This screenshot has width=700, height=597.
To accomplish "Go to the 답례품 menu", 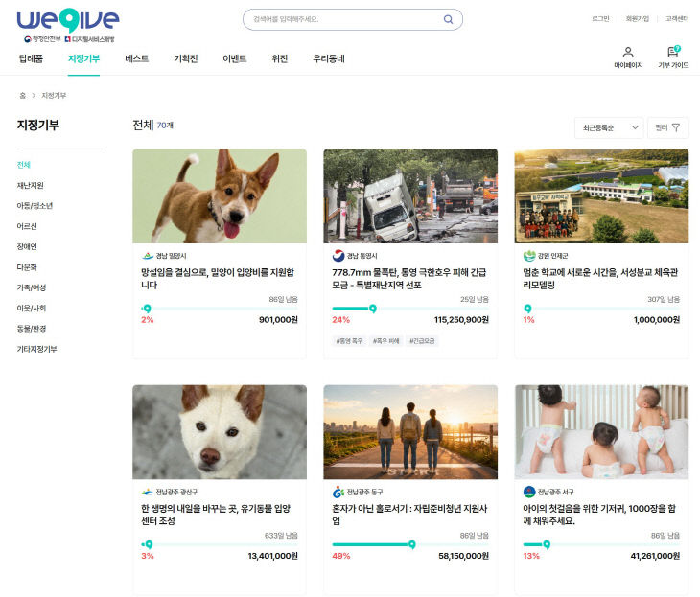I will click(31, 58).
